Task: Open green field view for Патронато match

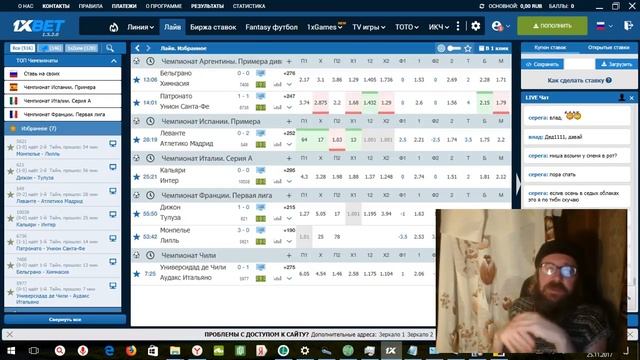Action: tap(260, 107)
